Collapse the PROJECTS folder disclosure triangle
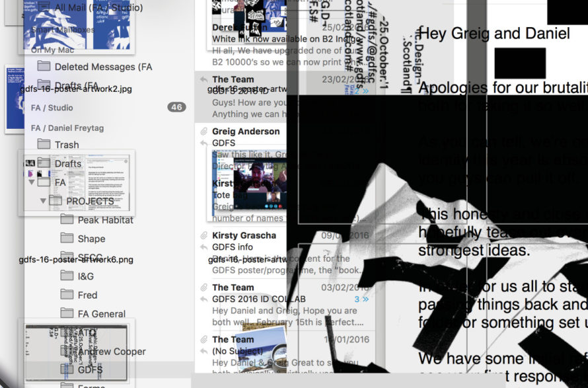Image resolution: width=588 pixels, height=388 pixels. 43,201
